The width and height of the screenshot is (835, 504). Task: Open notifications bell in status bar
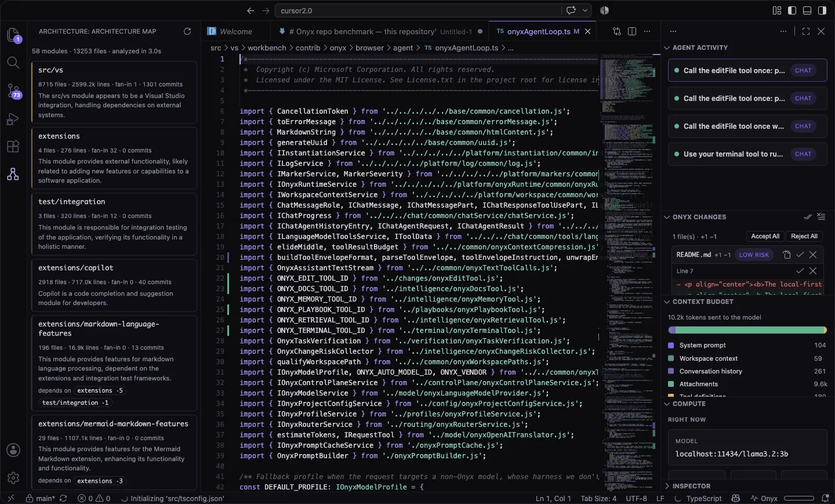point(826,498)
